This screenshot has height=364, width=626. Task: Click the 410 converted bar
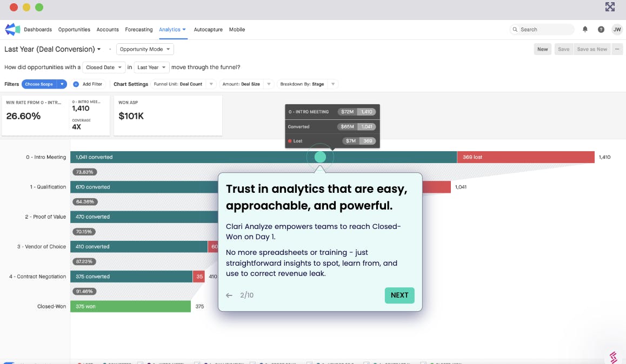[139, 247]
